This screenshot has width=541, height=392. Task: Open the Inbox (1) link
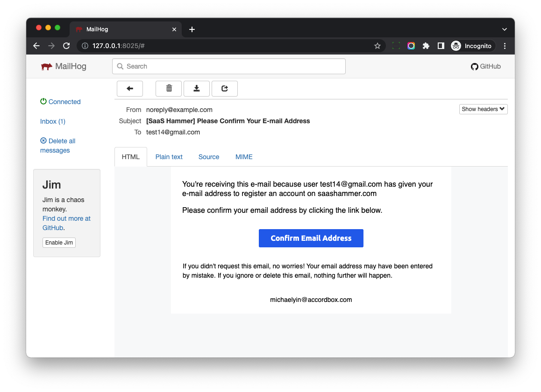[53, 121]
